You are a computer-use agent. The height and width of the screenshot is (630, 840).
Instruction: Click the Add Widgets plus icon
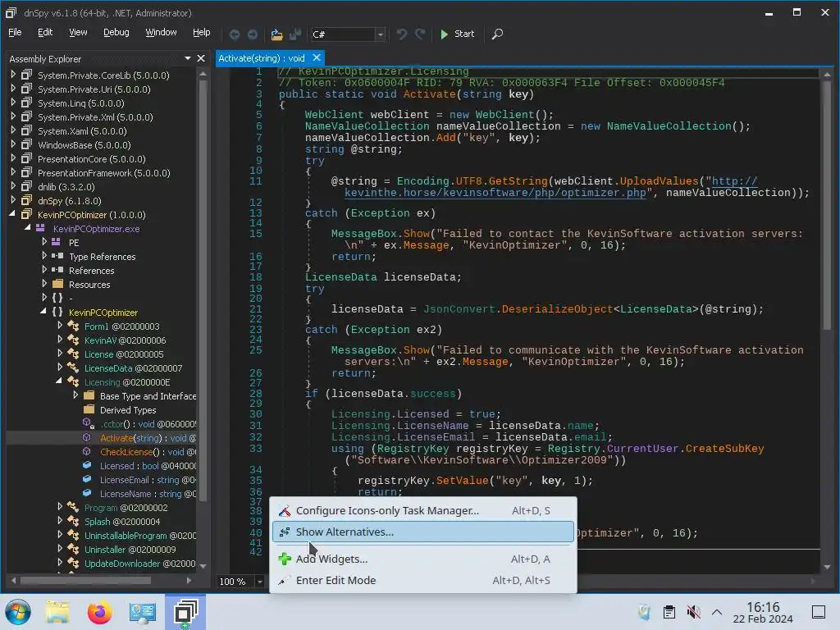pos(285,559)
